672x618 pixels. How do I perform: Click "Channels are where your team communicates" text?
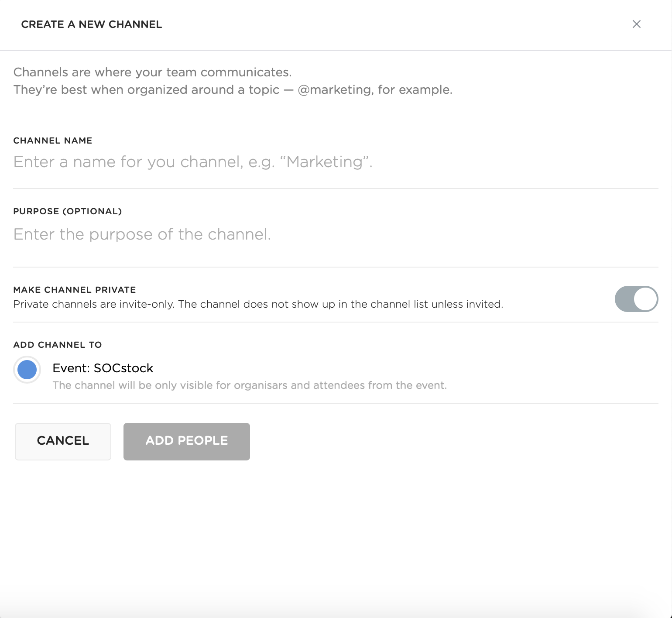coord(152,72)
